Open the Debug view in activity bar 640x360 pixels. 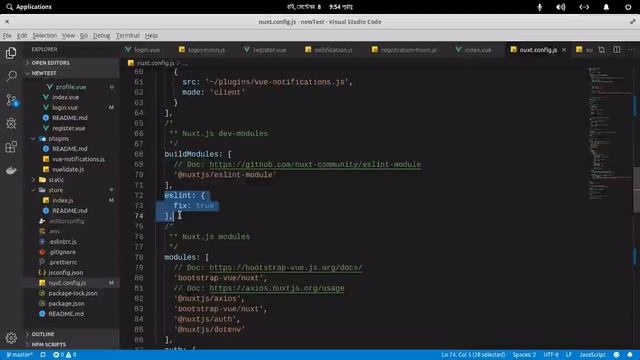click(11, 123)
